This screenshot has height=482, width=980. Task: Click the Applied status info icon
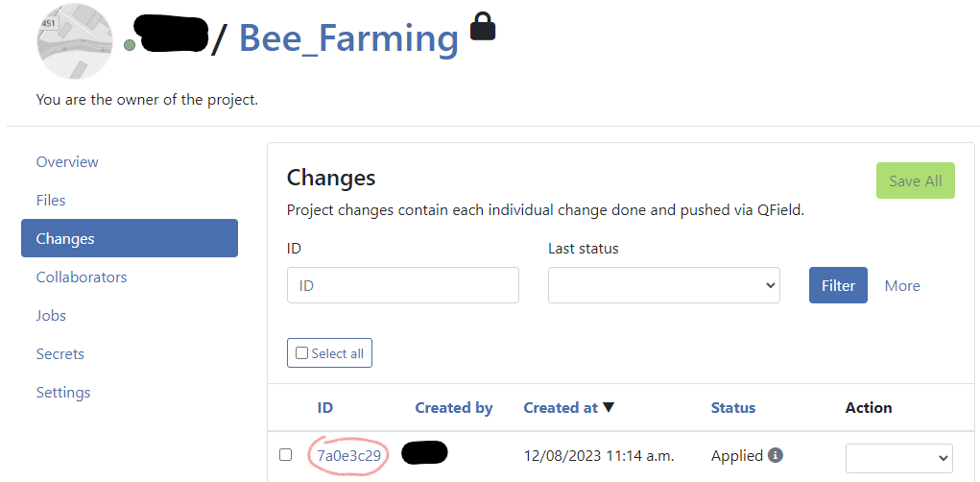pyautogui.click(x=776, y=455)
